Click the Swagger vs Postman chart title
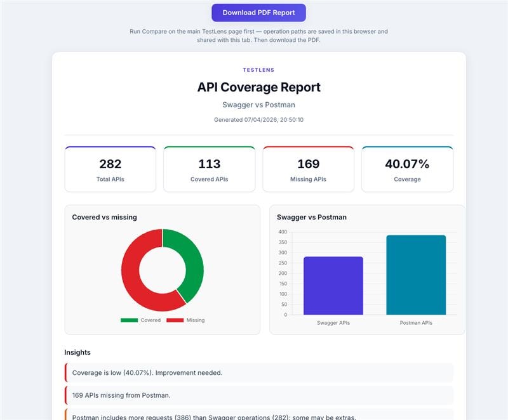The image size is (508, 420). (x=312, y=217)
